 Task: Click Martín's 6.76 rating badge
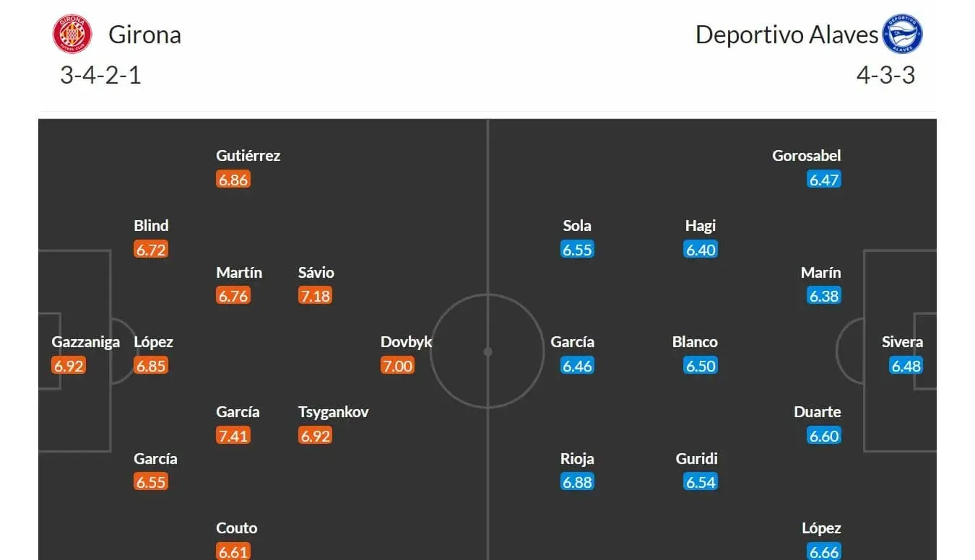(x=233, y=296)
